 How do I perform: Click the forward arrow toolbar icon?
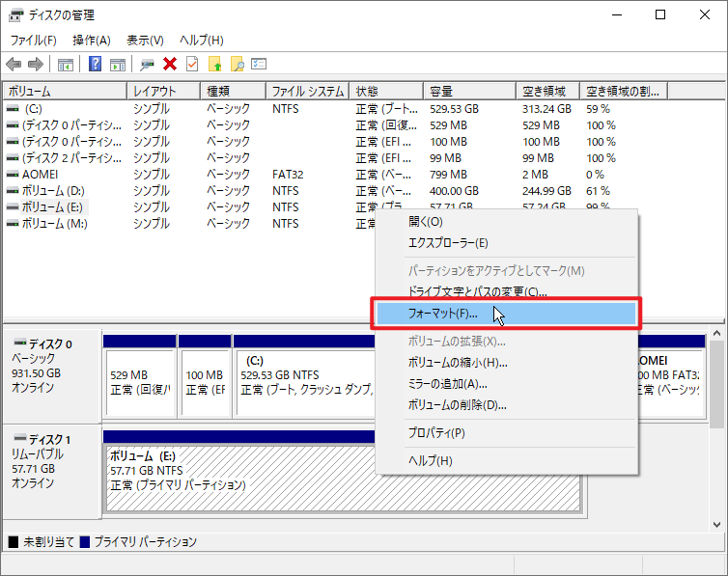(36, 65)
